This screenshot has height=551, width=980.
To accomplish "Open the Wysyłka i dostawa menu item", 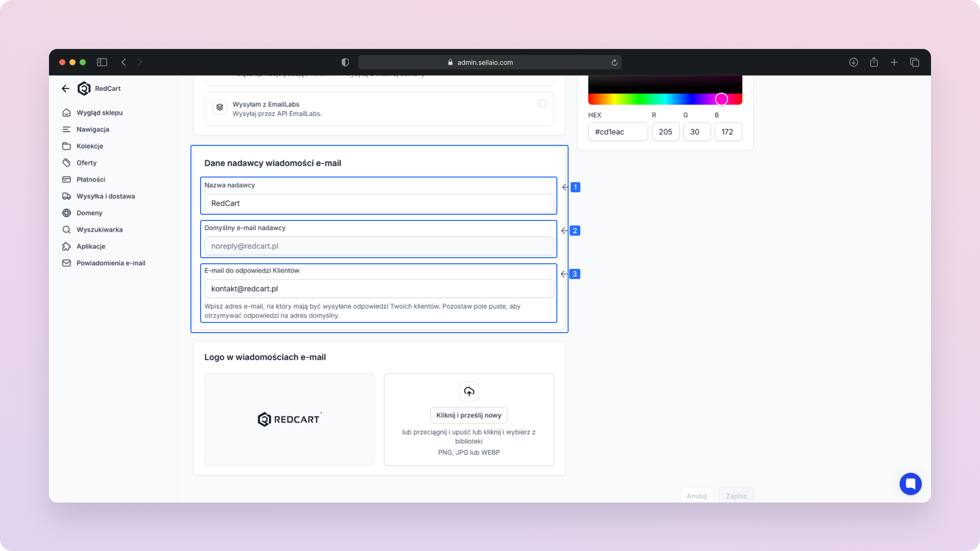I will (106, 196).
